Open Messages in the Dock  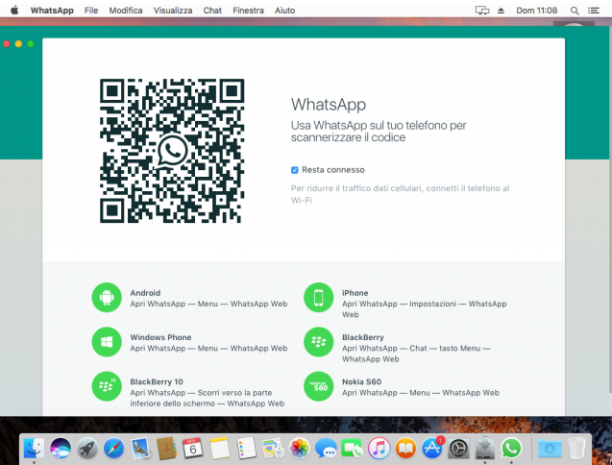pos(326,447)
